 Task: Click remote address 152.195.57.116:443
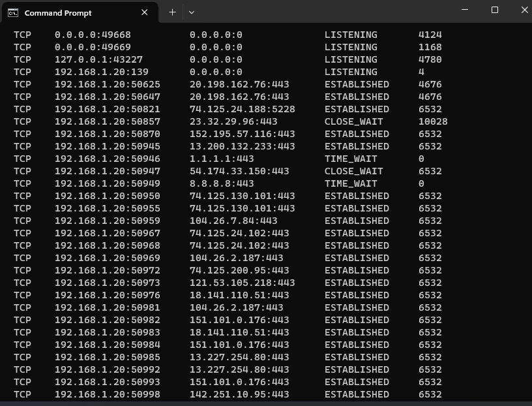coord(243,134)
